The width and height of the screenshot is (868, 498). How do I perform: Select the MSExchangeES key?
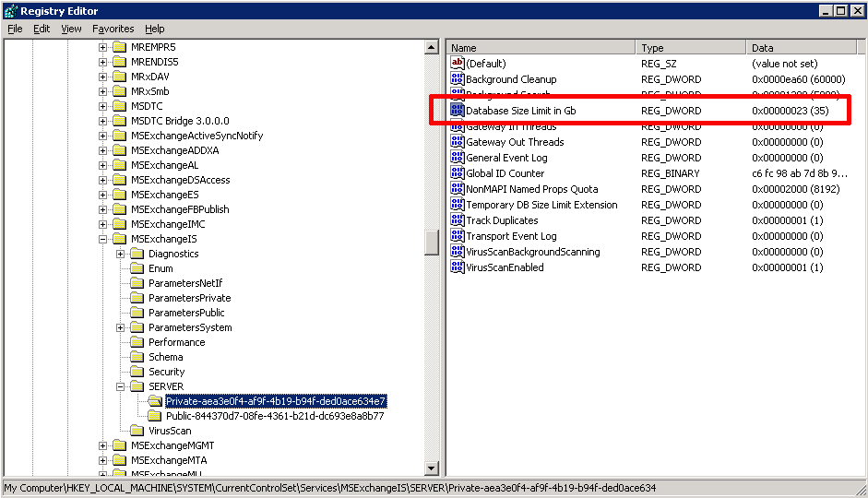[x=164, y=195]
